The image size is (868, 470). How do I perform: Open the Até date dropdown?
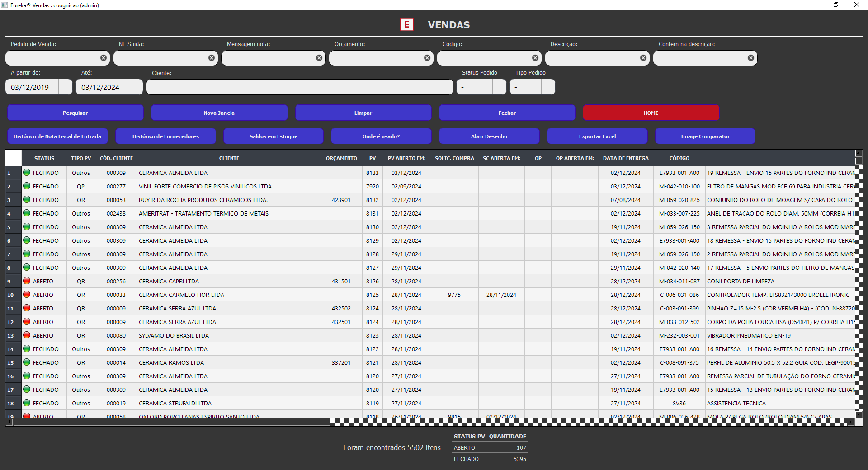pos(136,87)
